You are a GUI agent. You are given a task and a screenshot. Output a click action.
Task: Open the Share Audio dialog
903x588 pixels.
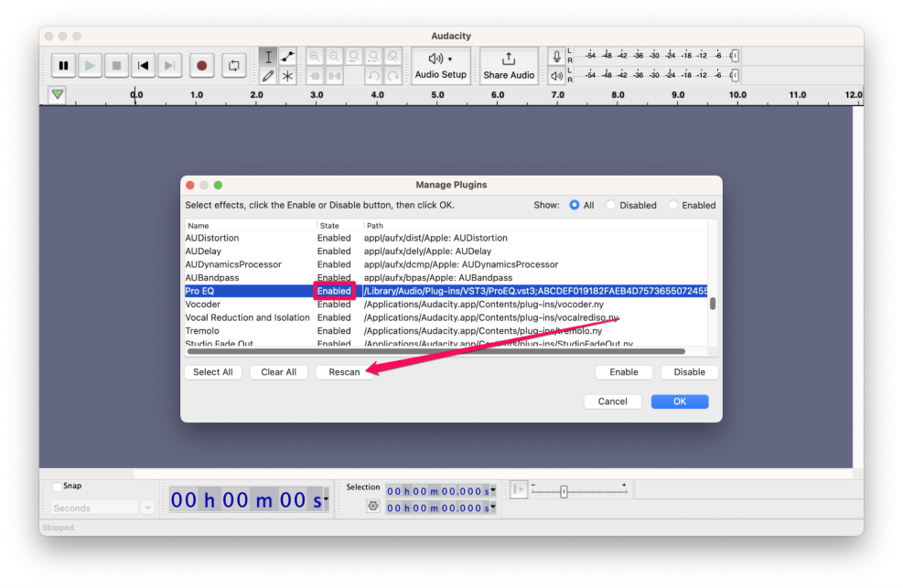click(x=509, y=65)
